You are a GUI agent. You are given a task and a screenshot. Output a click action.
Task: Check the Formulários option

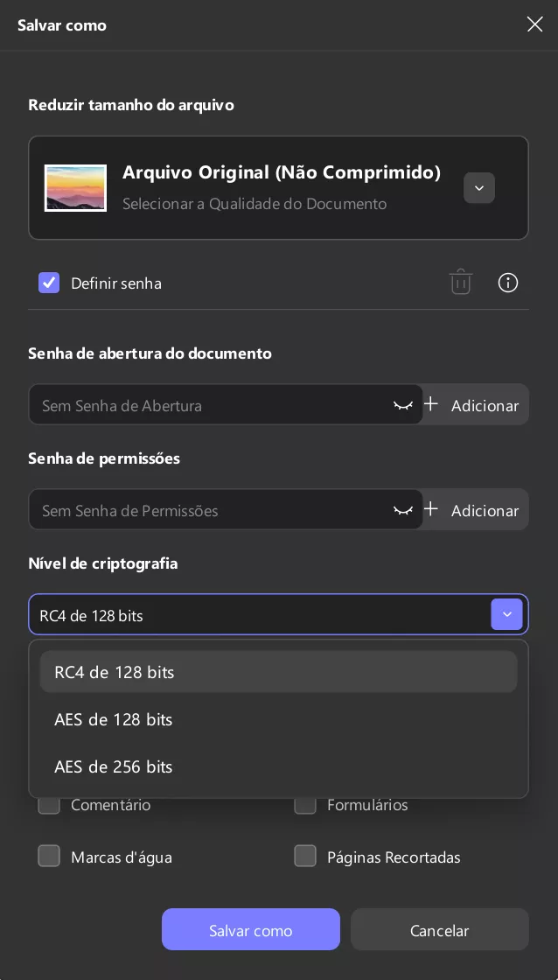coord(305,804)
